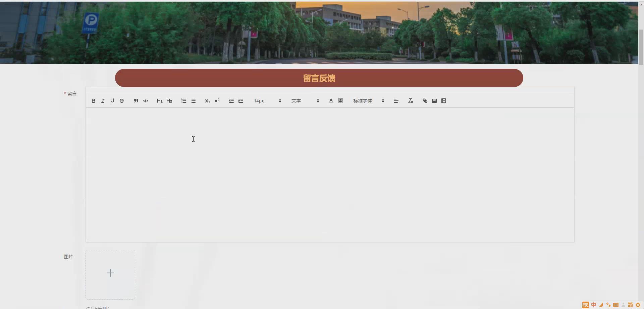
Task: Apply Heading 2 style
Action: click(169, 101)
